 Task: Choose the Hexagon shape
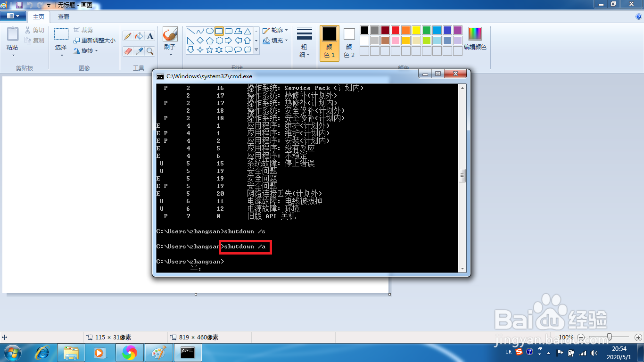219,41
